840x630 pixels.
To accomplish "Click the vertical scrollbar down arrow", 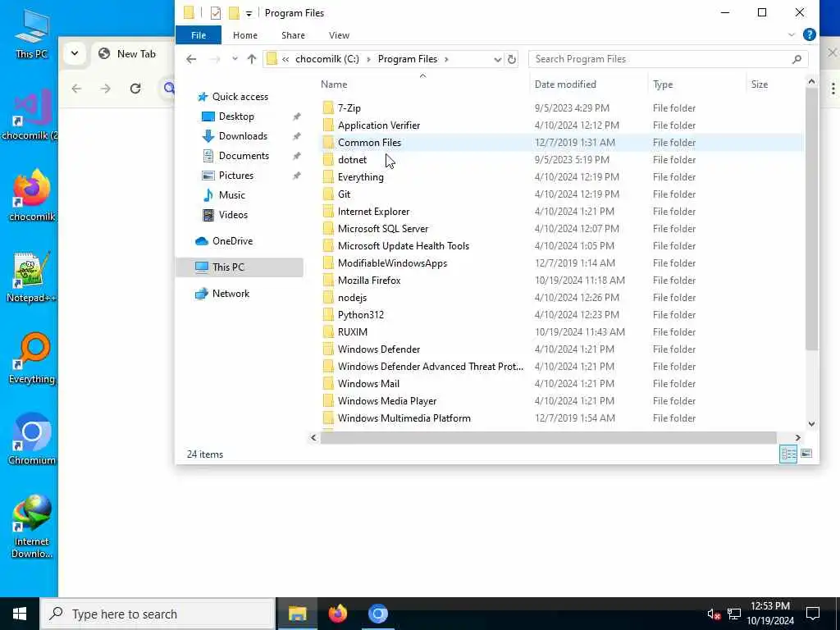I will click(811, 424).
